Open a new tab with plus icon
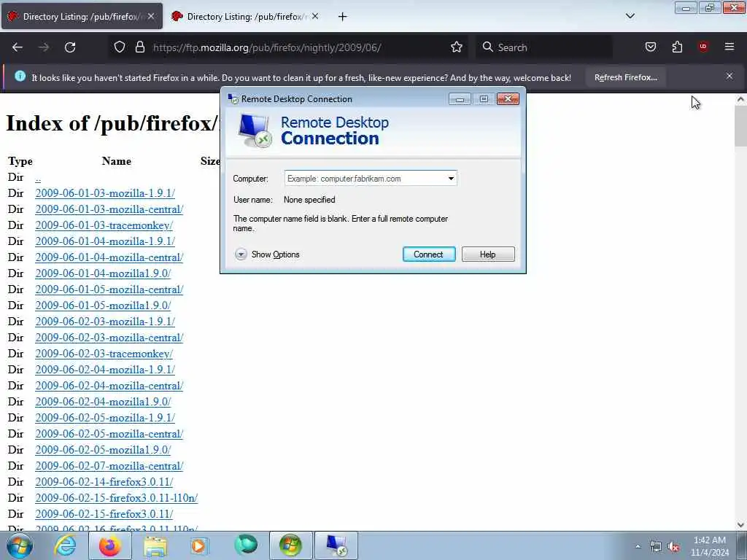747x560 pixels. [x=342, y=17]
